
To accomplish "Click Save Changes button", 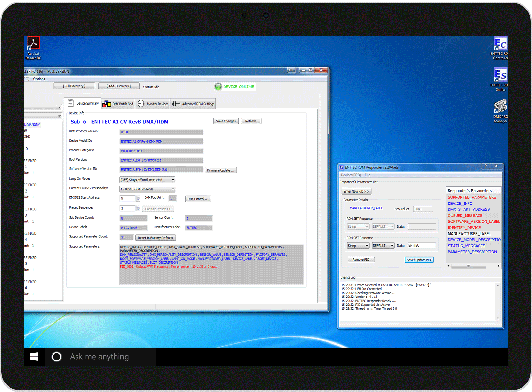I will [x=226, y=121].
